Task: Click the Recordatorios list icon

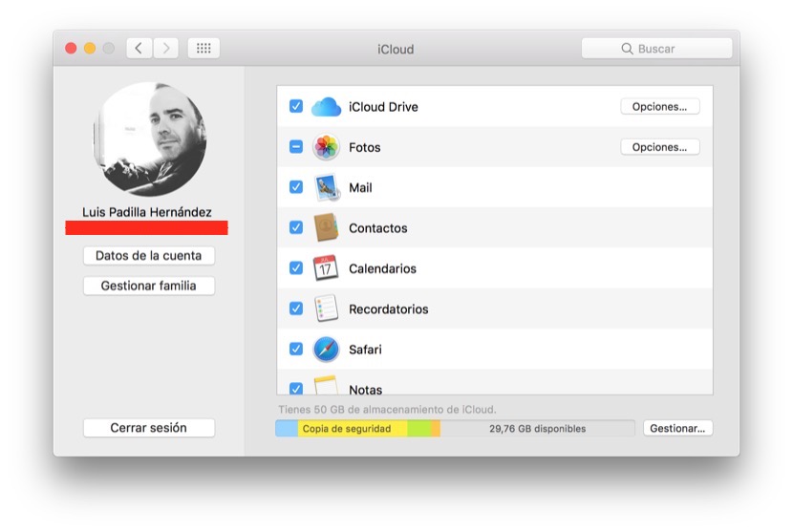Action: pyautogui.click(x=326, y=309)
